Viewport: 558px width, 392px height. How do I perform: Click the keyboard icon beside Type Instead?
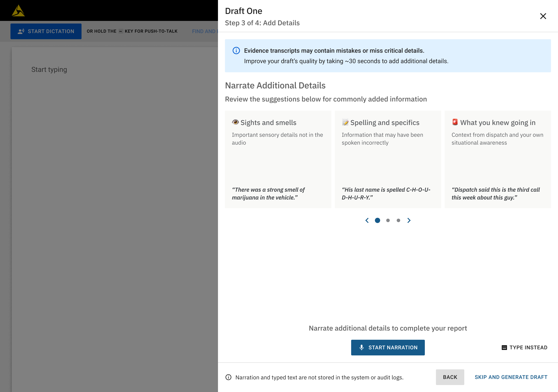click(x=504, y=348)
